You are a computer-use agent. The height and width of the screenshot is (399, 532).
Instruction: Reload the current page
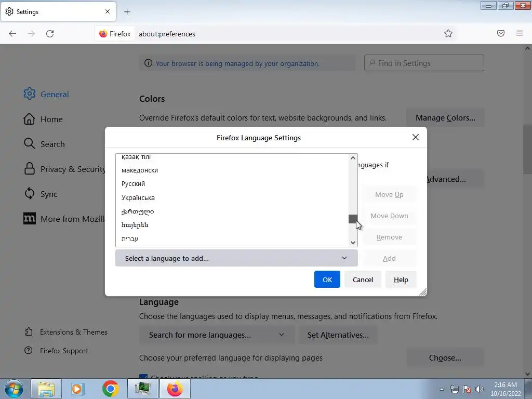click(50, 34)
